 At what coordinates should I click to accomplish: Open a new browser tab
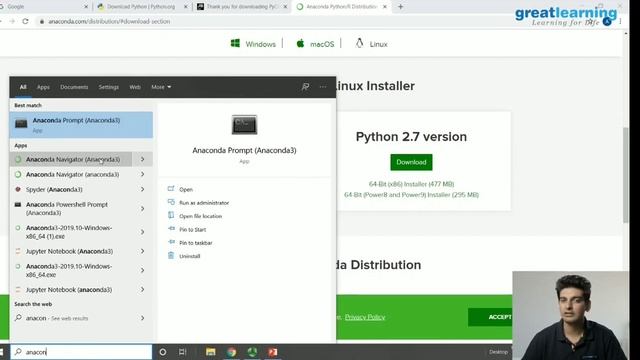(x=400, y=7)
